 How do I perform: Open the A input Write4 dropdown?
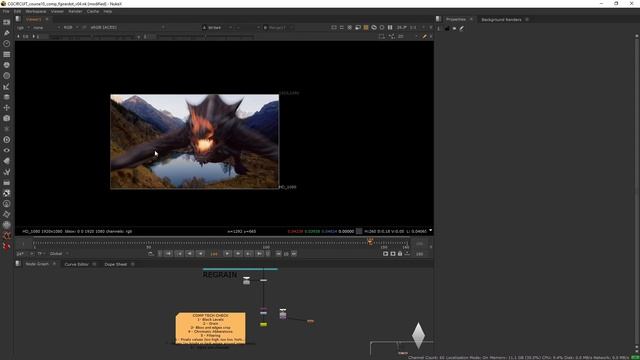pyautogui.click(x=217, y=27)
